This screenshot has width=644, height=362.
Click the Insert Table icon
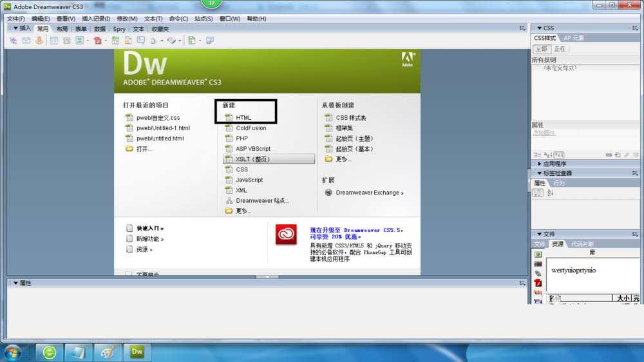(x=54, y=41)
